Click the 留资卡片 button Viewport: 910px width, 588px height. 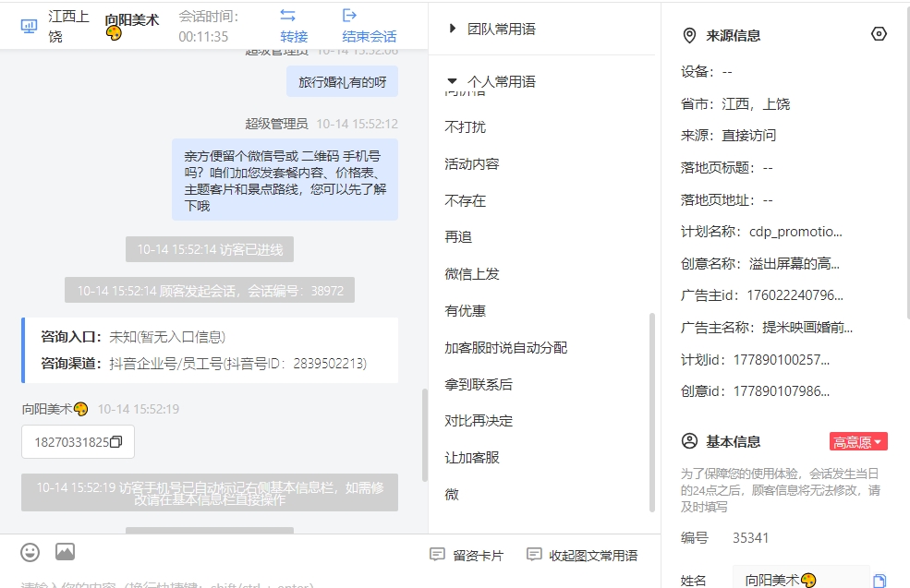pyautogui.click(x=467, y=555)
